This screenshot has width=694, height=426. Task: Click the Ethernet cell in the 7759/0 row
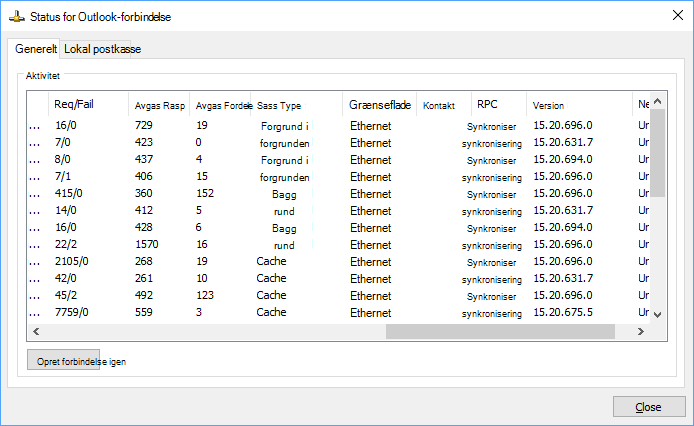pyautogui.click(x=370, y=313)
